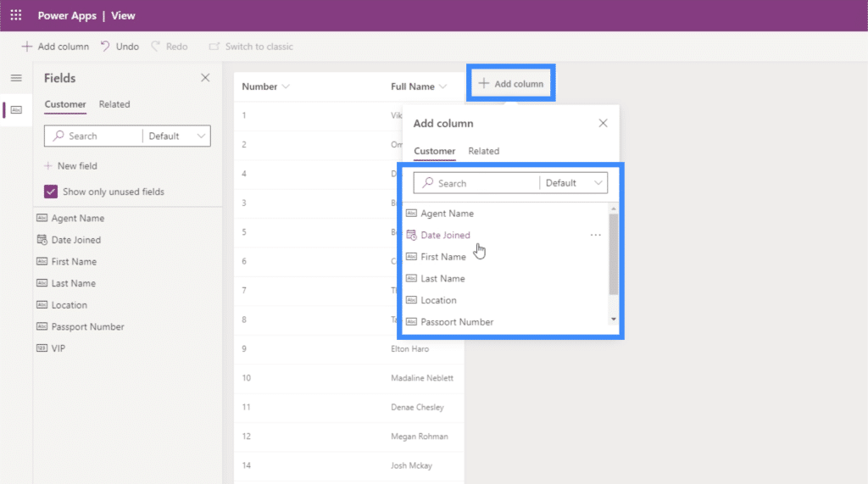Click the Agent Name text-type icon in popup
Image resolution: width=868 pixels, height=484 pixels.
pyautogui.click(x=411, y=214)
